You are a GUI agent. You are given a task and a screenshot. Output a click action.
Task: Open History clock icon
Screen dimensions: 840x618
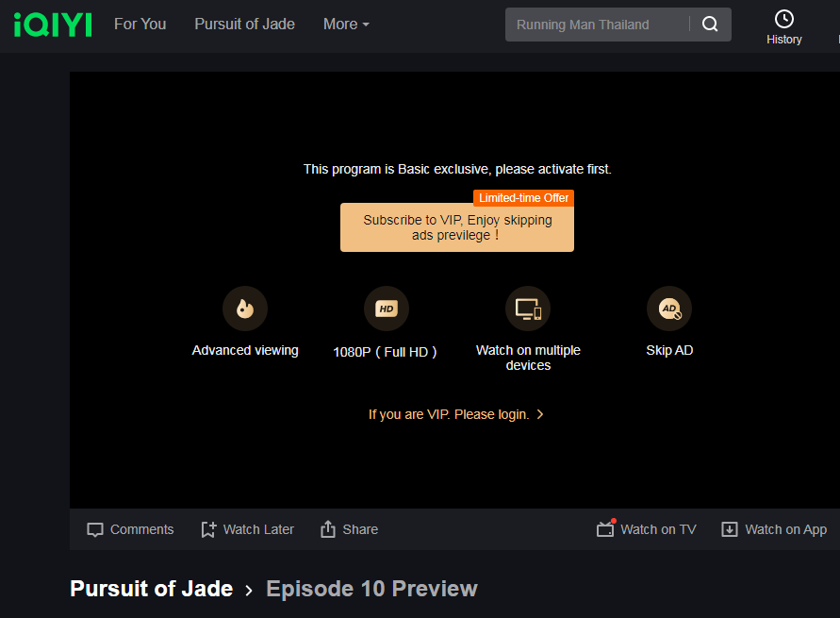point(783,19)
